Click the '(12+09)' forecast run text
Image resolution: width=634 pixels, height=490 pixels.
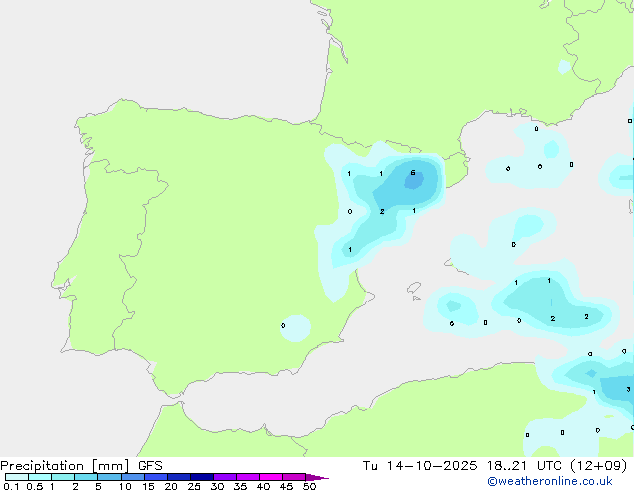point(598,466)
